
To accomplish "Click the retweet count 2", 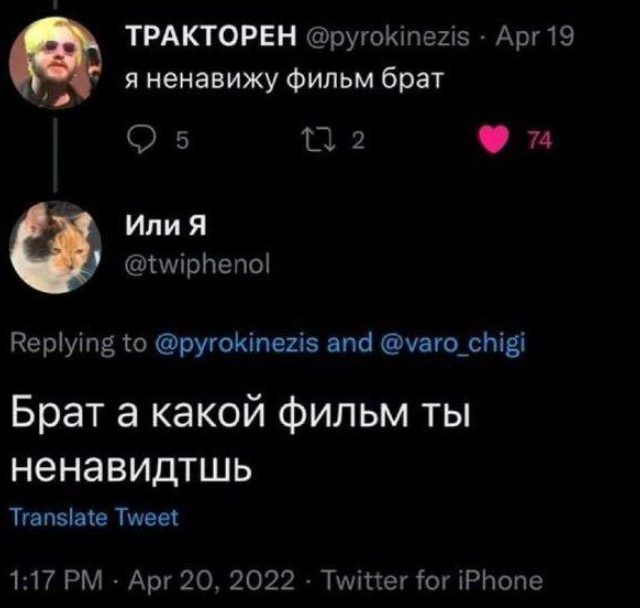I will coord(357,143).
